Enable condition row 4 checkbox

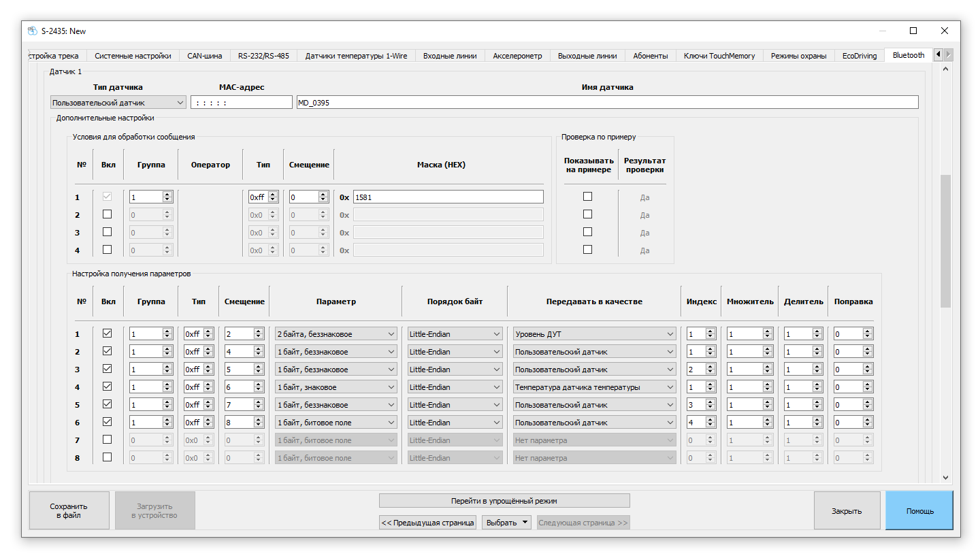pos(107,250)
